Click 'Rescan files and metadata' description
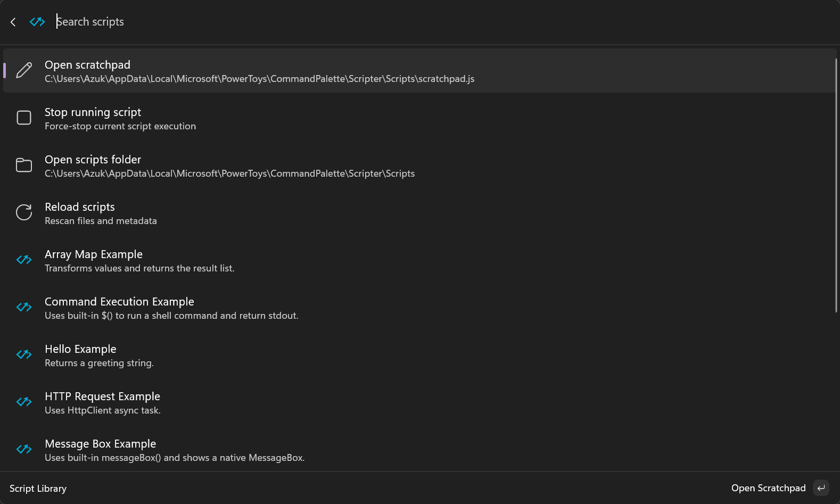840x504 pixels. coord(101,221)
